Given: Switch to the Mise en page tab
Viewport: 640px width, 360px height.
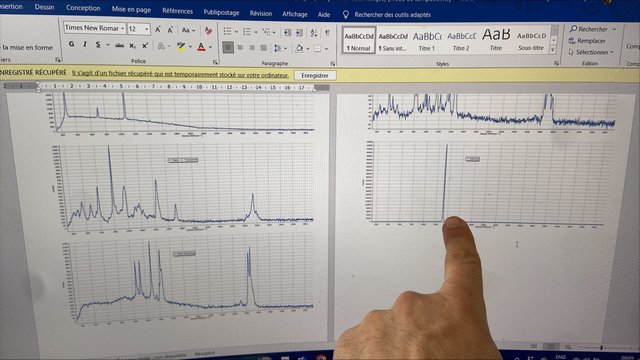Looking at the screenshot, I should pyautogui.click(x=131, y=9).
